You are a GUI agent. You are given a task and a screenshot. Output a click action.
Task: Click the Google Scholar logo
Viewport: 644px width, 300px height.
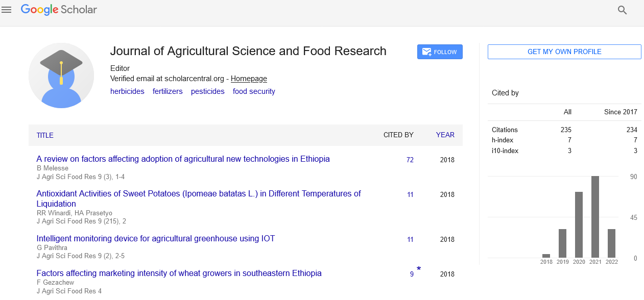pos(59,10)
